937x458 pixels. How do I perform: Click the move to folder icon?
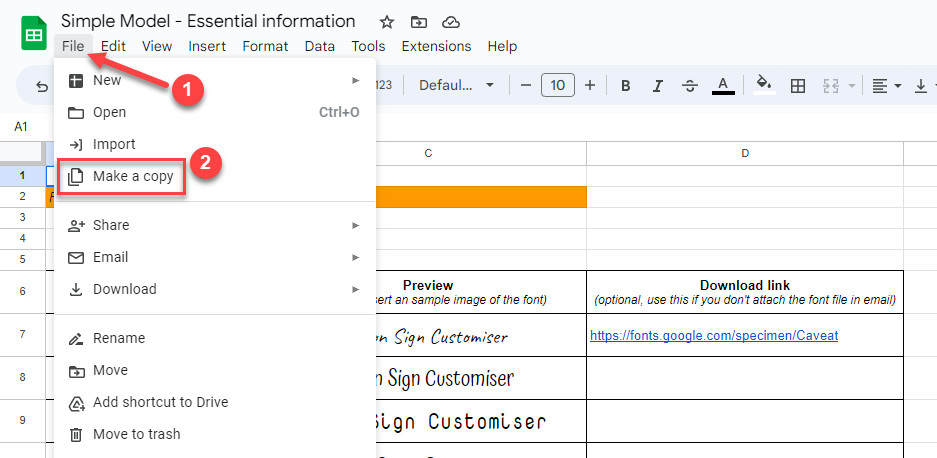[x=419, y=22]
